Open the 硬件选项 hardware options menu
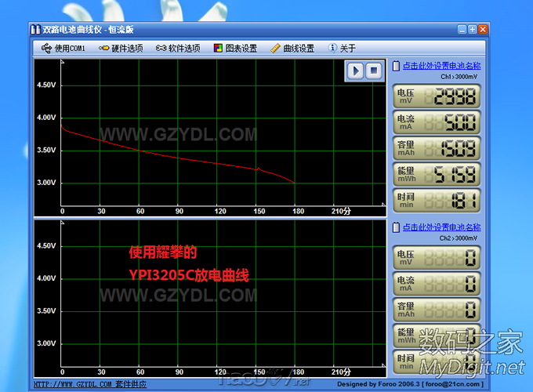The image size is (533, 392). [x=121, y=48]
